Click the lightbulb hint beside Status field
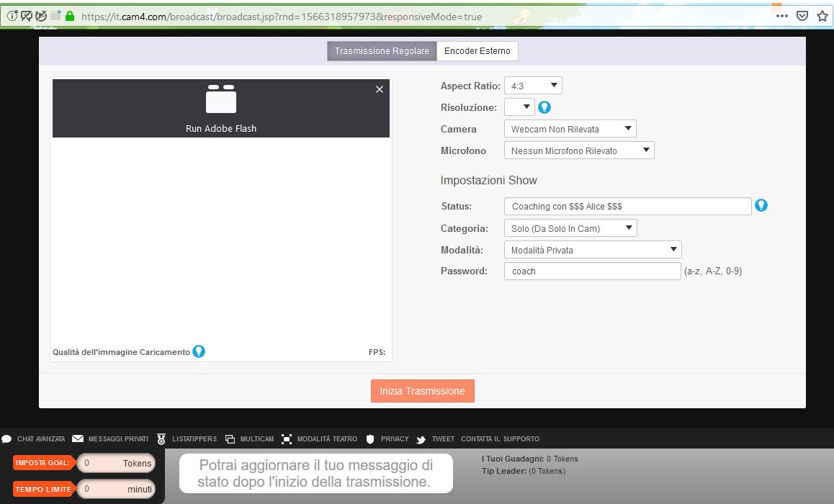This screenshot has width=834, height=504. coord(761,206)
